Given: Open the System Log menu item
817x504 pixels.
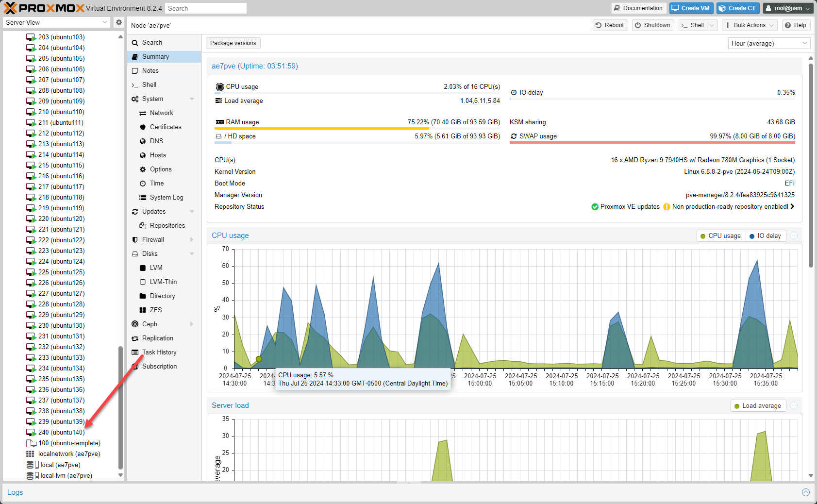Looking at the screenshot, I should [x=166, y=198].
